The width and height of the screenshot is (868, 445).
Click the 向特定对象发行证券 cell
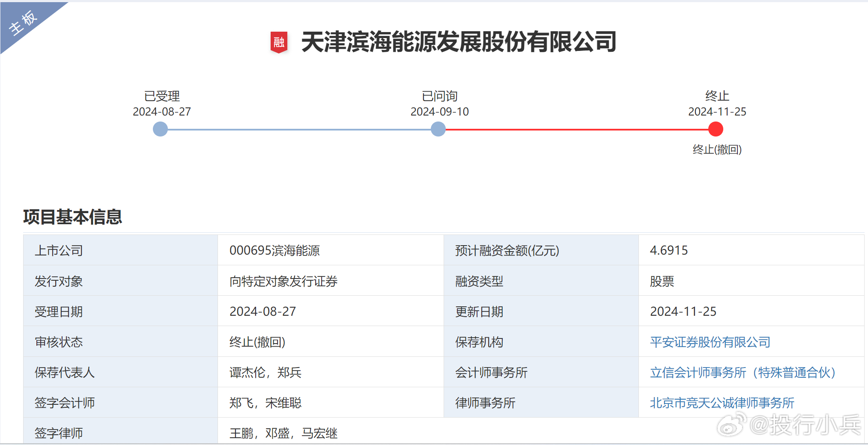331,281
